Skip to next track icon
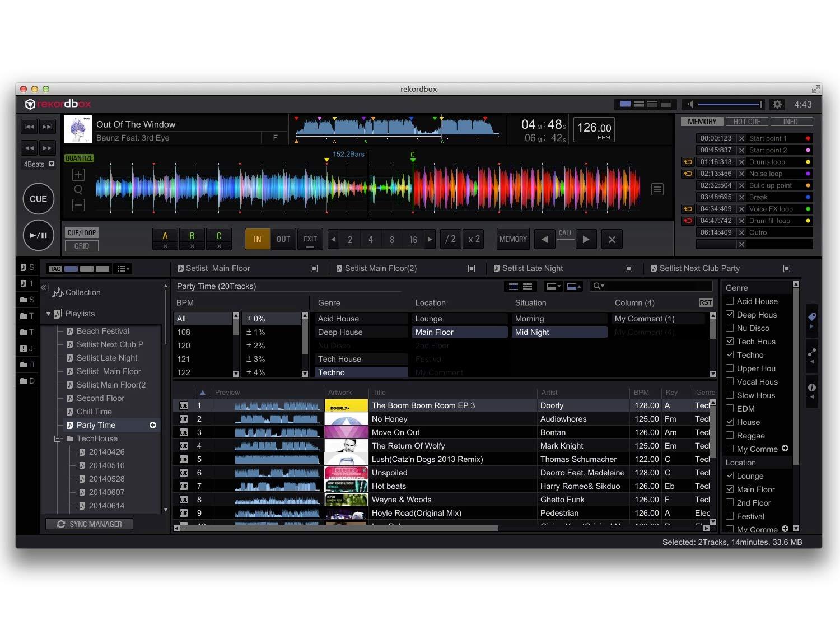The height and width of the screenshot is (630, 840). pos(48,127)
